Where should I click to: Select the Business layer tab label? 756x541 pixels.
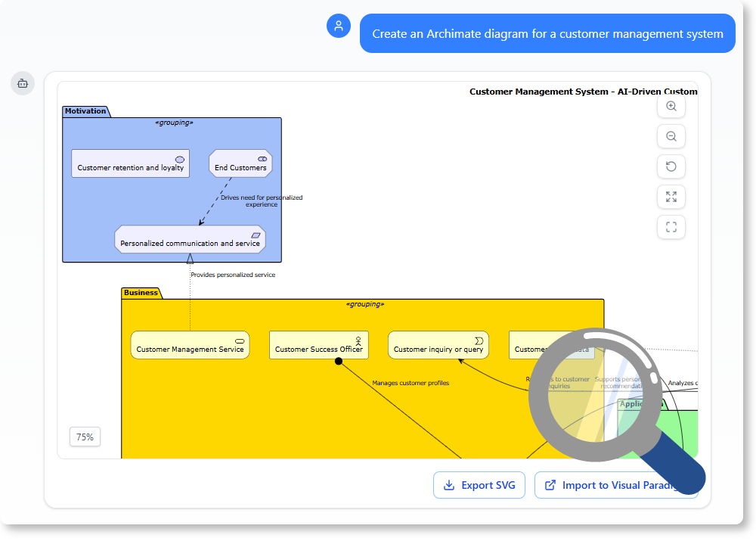pyautogui.click(x=141, y=293)
